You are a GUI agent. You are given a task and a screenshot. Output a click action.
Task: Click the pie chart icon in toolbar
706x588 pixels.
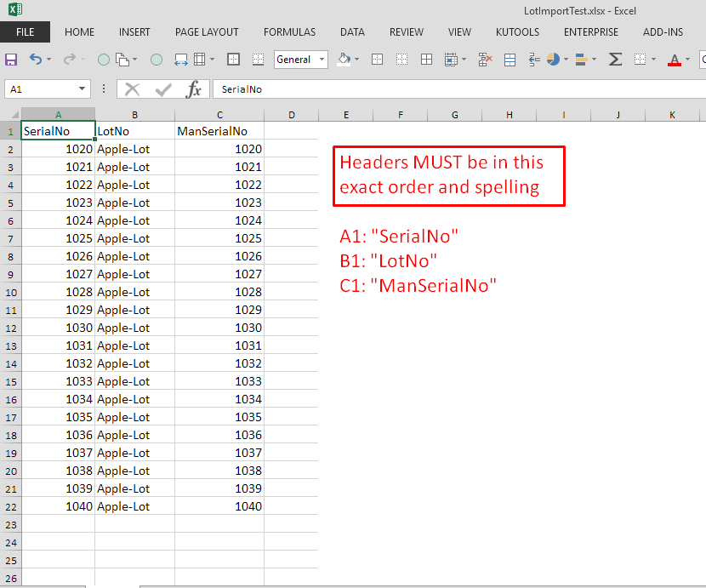(x=554, y=60)
